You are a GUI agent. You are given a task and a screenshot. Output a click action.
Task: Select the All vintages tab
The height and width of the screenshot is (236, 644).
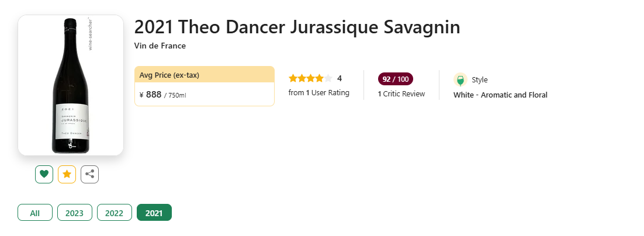(x=35, y=213)
